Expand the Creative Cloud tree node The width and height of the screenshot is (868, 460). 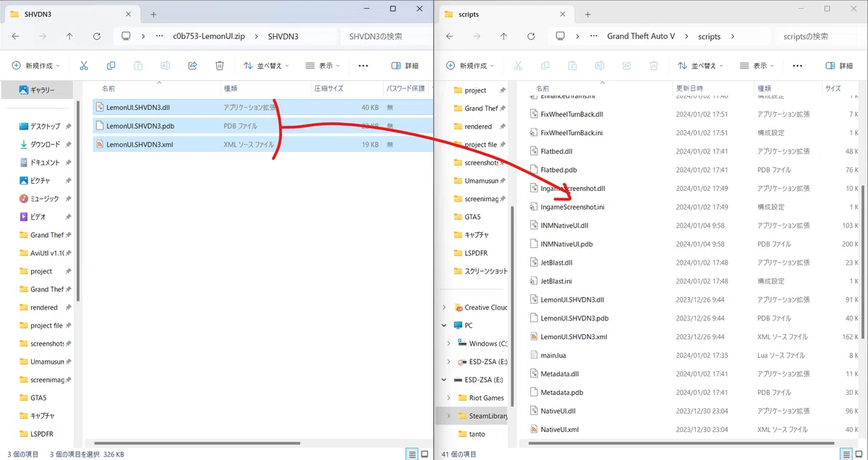coord(444,307)
